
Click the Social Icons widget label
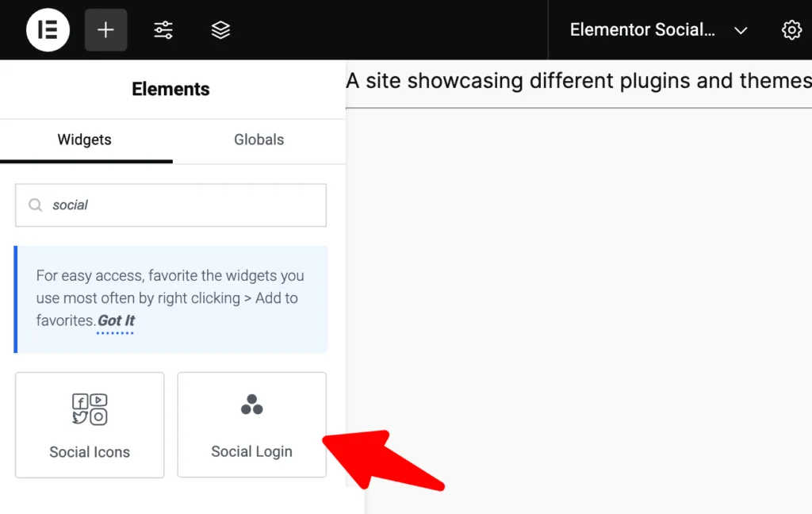tap(90, 452)
